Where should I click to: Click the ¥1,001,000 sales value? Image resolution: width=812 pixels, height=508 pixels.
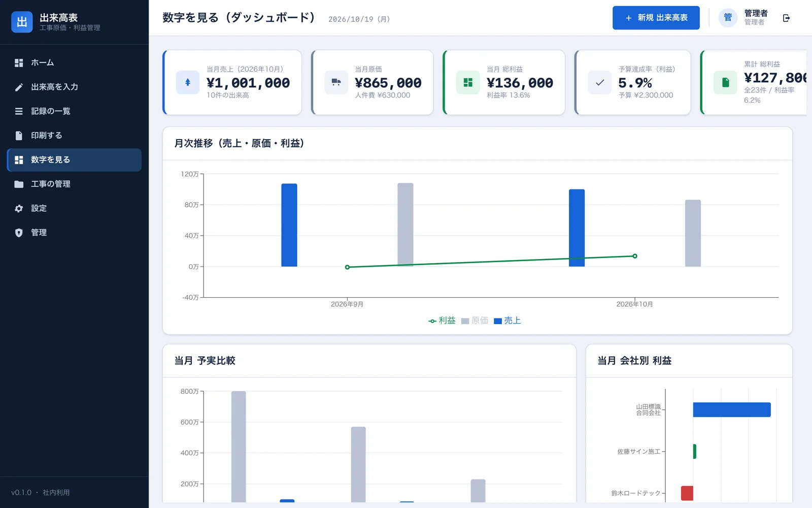(x=248, y=83)
